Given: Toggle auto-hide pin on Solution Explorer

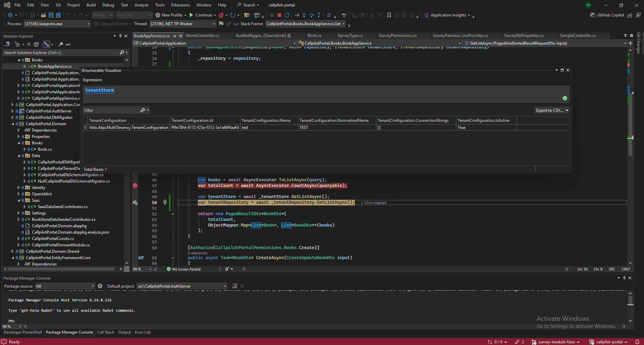Looking at the screenshot, I should coord(120,36).
